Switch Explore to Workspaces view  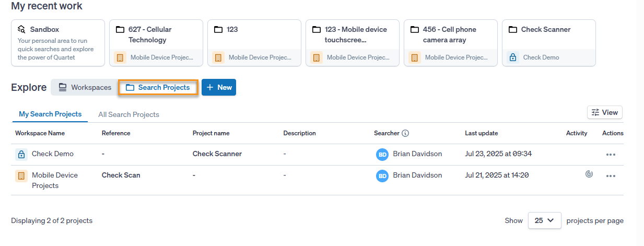tap(85, 87)
